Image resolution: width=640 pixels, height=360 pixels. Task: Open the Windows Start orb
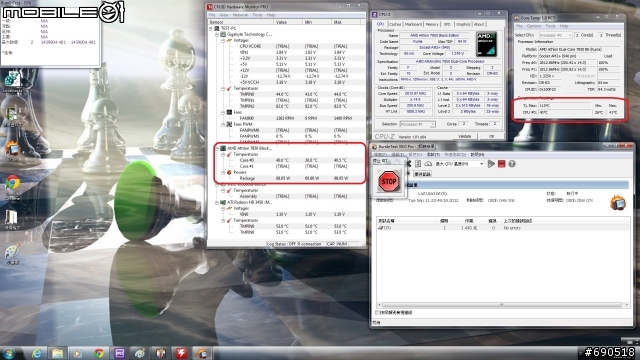(9, 353)
